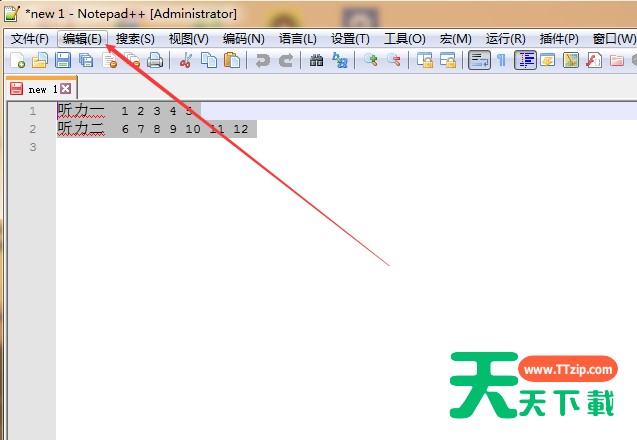Open the Document Map toolbar icon
The height and width of the screenshot is (440, 637).
point(571,61)
